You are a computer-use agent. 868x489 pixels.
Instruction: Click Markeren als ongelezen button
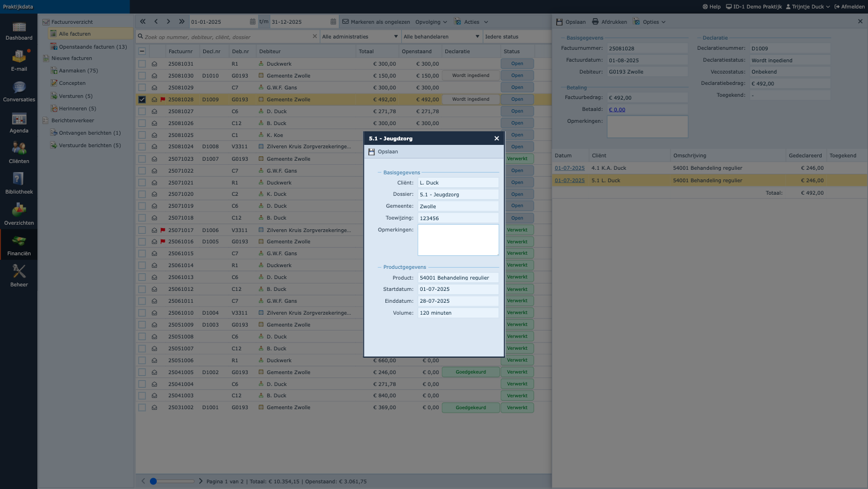pyautogui.click(x=376, y=22)
